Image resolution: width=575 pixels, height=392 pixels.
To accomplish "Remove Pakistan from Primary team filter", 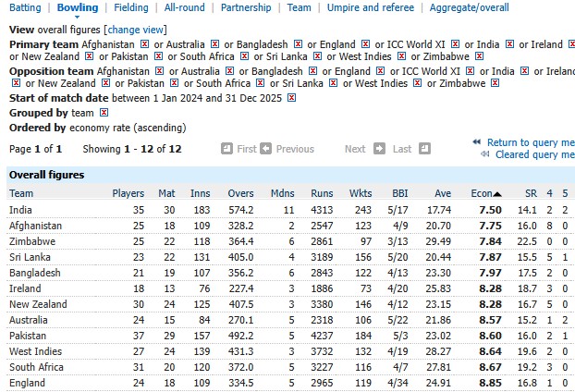I will (158, 56).
